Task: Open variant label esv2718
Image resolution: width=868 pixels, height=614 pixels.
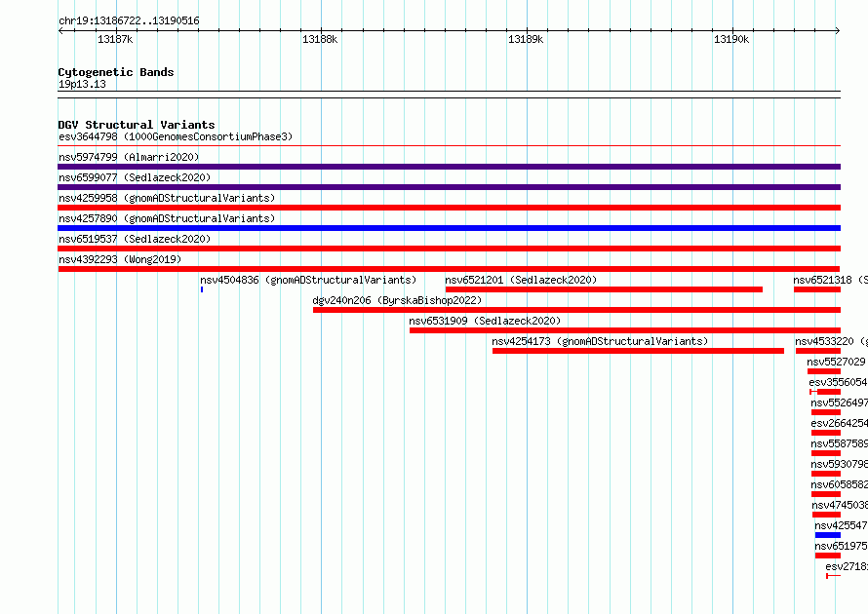Action: [847, 566]
